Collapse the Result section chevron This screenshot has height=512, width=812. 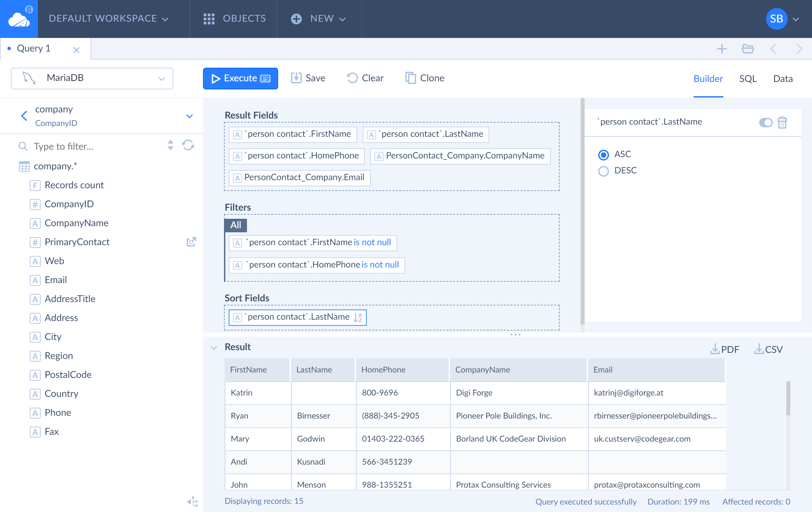click(x=214, y=347)
